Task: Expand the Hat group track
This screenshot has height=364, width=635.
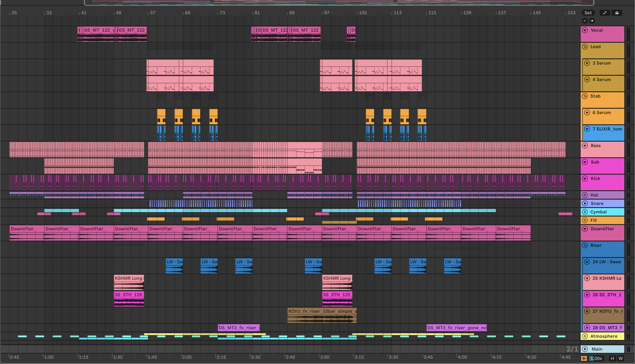Action: 585,195
